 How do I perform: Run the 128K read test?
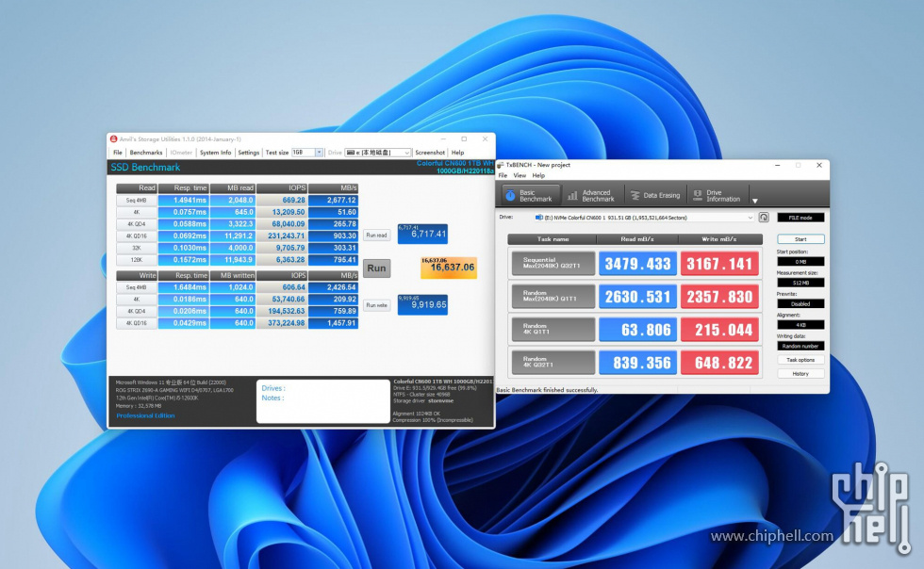point(136,260)
